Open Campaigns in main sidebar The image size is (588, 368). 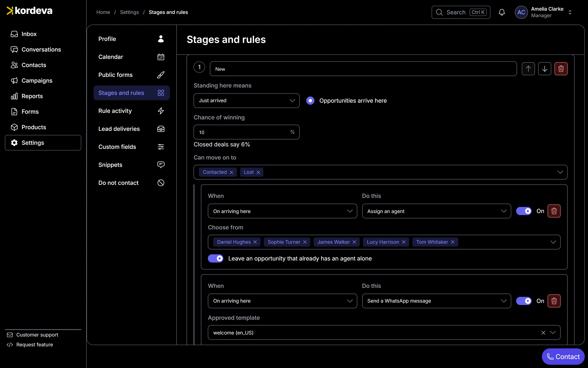pyautogui.click(x=43, y=81)
